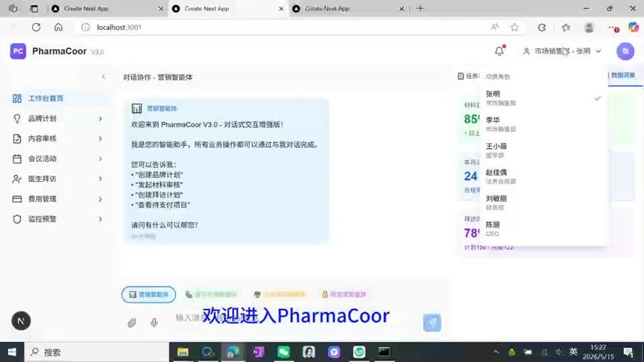This screenshot has height=362, width=644.
Task: Click the 费用管理 card icon
Action: click(17, 199)
